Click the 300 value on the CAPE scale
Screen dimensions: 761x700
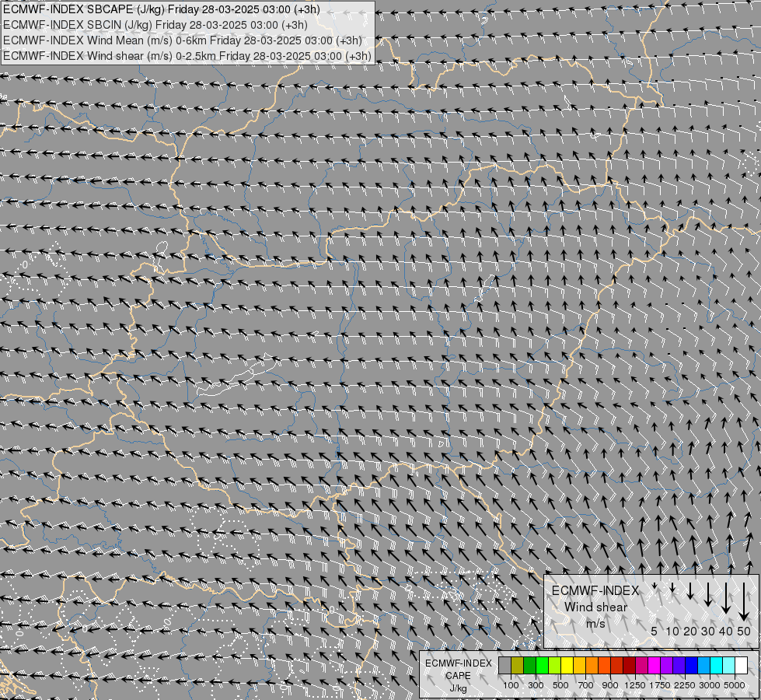(x=536, y=685)
